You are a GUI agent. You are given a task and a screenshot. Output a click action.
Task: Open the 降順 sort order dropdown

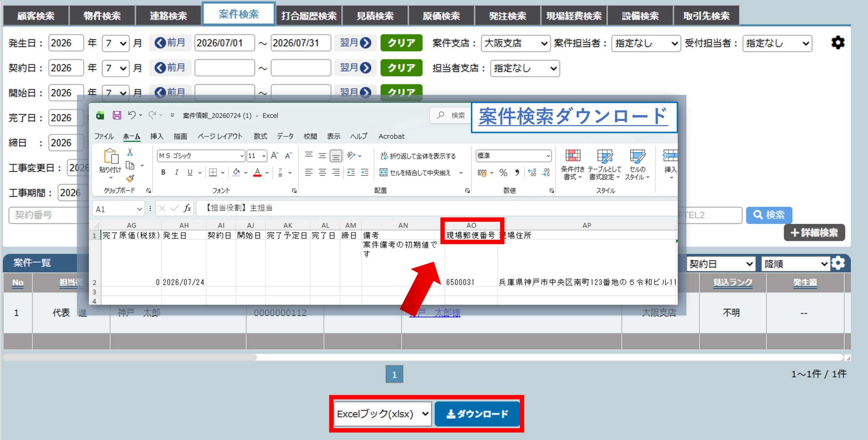[x=796, y=264]
